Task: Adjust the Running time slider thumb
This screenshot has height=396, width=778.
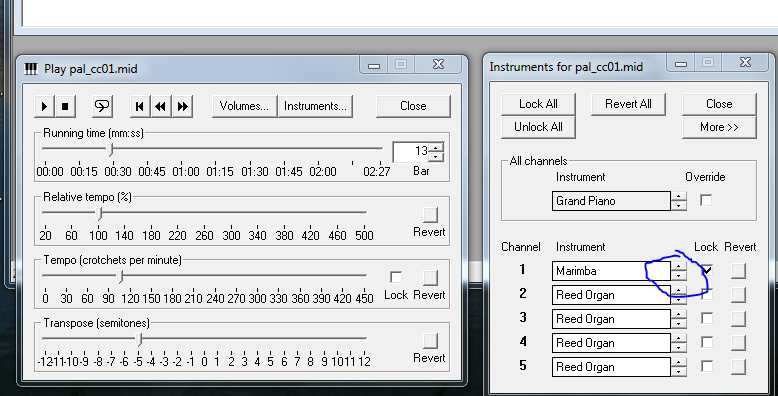Action: (x=111, y=149)
